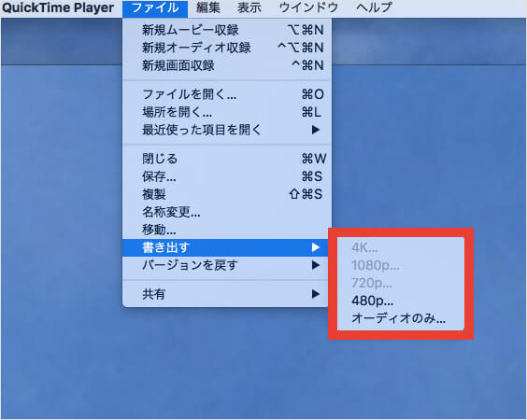The width and height of the screenshot is (527, 420).
Task: Choose 新規オーディオ収録
Action: (227, 48)
